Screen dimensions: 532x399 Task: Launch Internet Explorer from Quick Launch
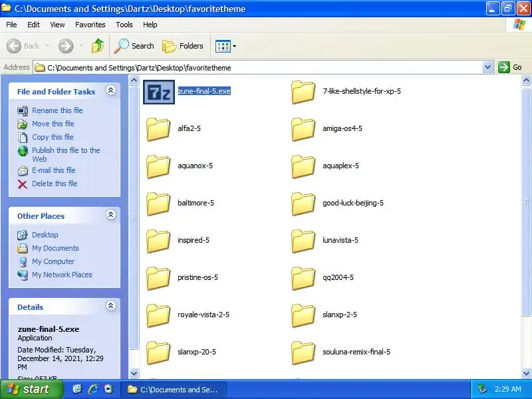click(x=93, y=389)
